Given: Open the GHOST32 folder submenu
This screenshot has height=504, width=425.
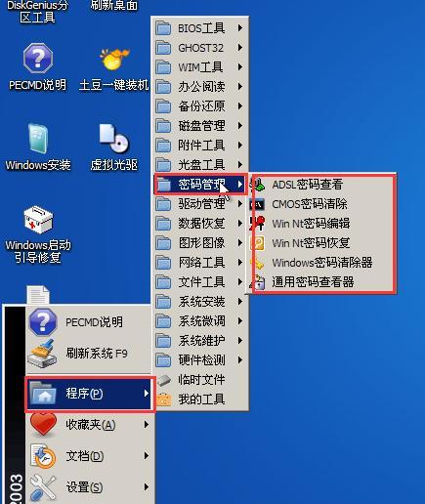Looking at the screenshot, I should pyautogui.click(x=200, y=48).
